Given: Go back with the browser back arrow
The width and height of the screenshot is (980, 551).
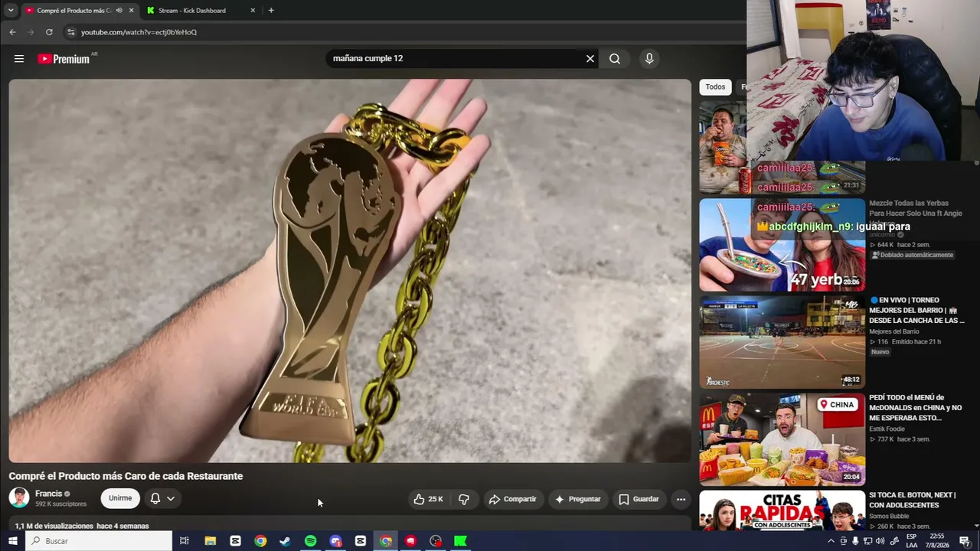Looking at the screenshot, I should click(12, 32).
